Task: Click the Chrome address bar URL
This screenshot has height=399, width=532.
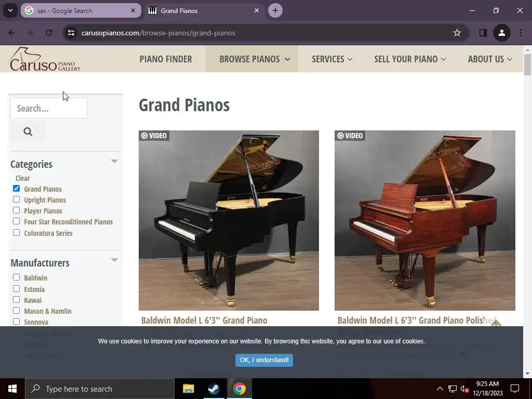Action: 158,33
